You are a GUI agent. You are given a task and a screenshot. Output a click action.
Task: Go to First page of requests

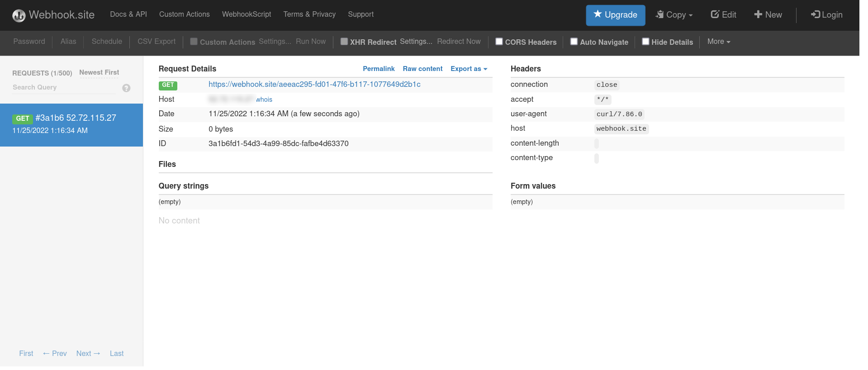coord(26,354)
